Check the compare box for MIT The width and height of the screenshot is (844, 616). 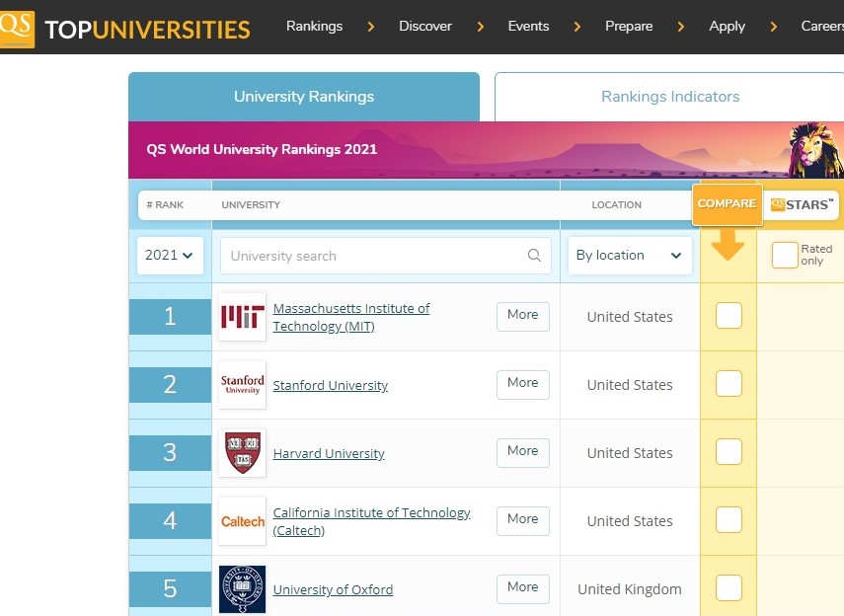[x=729, y=316]
